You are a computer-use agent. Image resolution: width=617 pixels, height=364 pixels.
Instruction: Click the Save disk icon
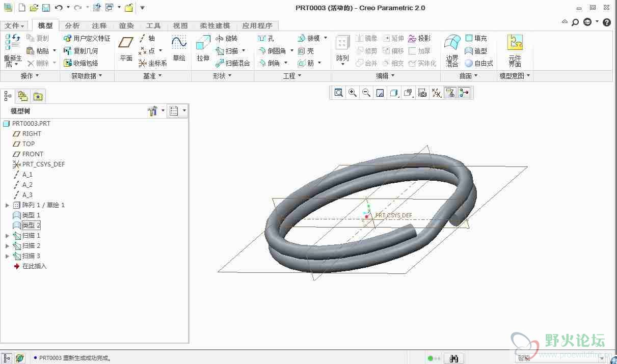click(46, 8)
